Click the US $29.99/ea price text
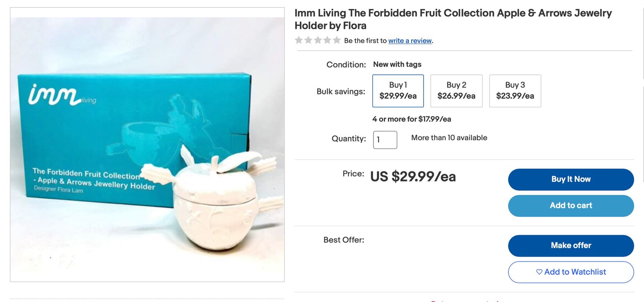 pos(413,177)
